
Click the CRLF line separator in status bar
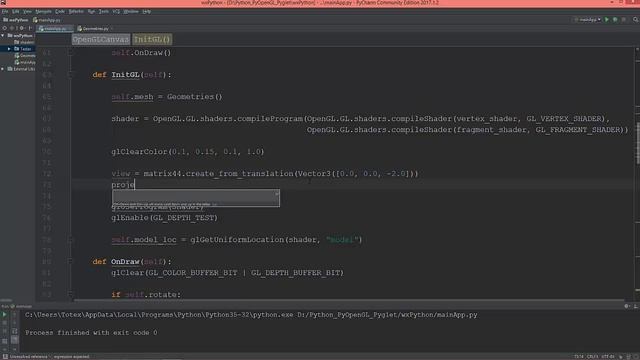pos(592,356)
